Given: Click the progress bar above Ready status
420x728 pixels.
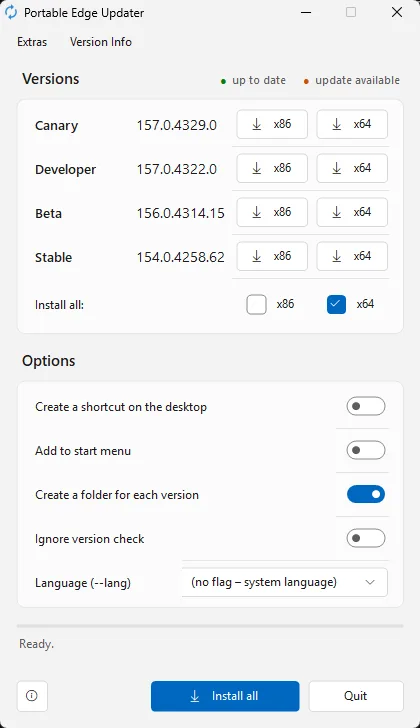Looking at the screenshot, I should 210,626.
